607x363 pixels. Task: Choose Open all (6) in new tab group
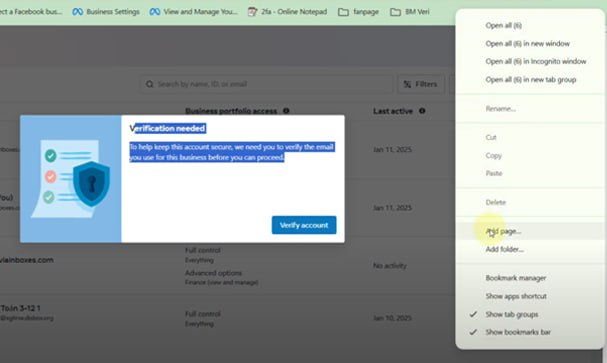tap(530, 80)
